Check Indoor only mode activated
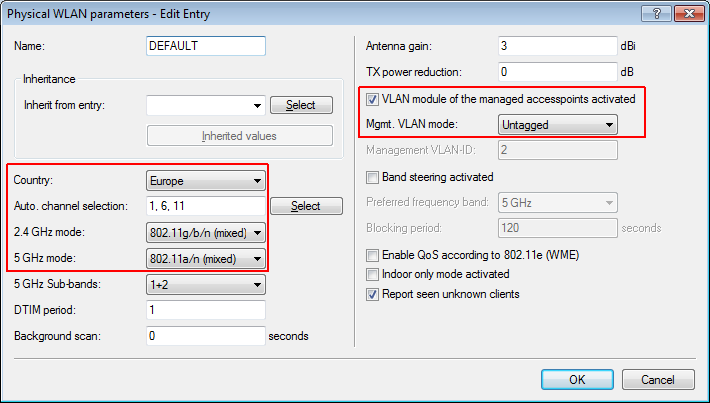Image resolution: width=710 pixels, height=403 pixels. [373, 274]
